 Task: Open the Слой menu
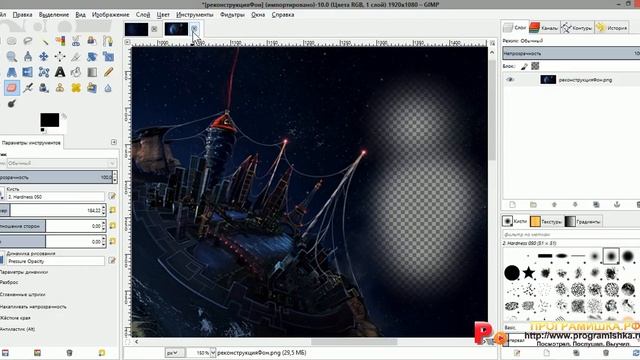tap(143, 15)
